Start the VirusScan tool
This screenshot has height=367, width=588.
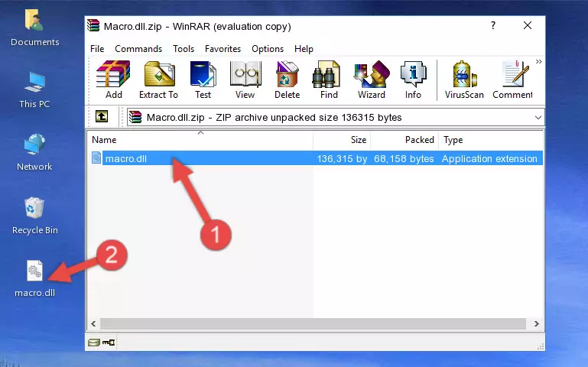(464, 80)
